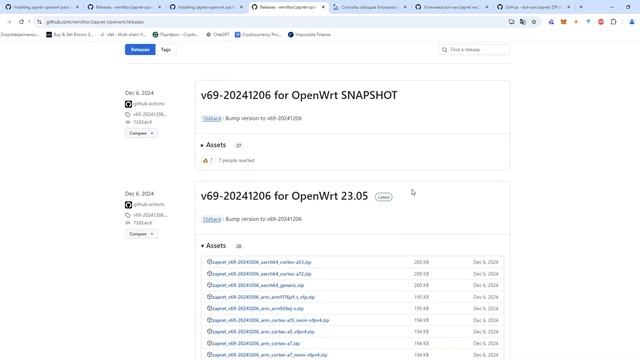This screenshot has height=360, width=640.
Task: Open the translate page icon
Action: [523, 22]
